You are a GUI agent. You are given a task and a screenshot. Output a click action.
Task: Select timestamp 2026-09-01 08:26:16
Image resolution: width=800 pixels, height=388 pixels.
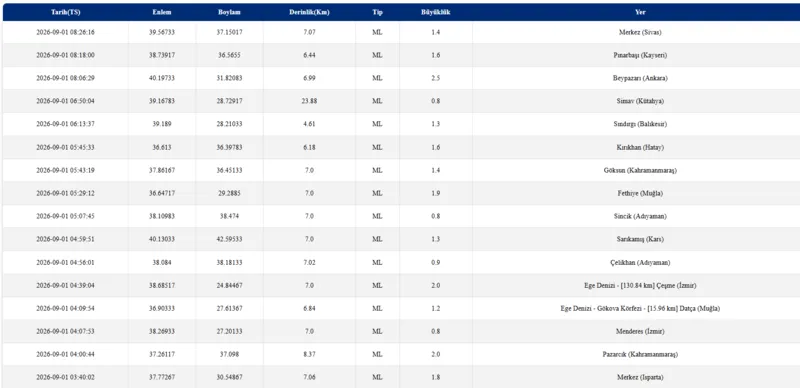pyautogui.click(x=65, y=32)
